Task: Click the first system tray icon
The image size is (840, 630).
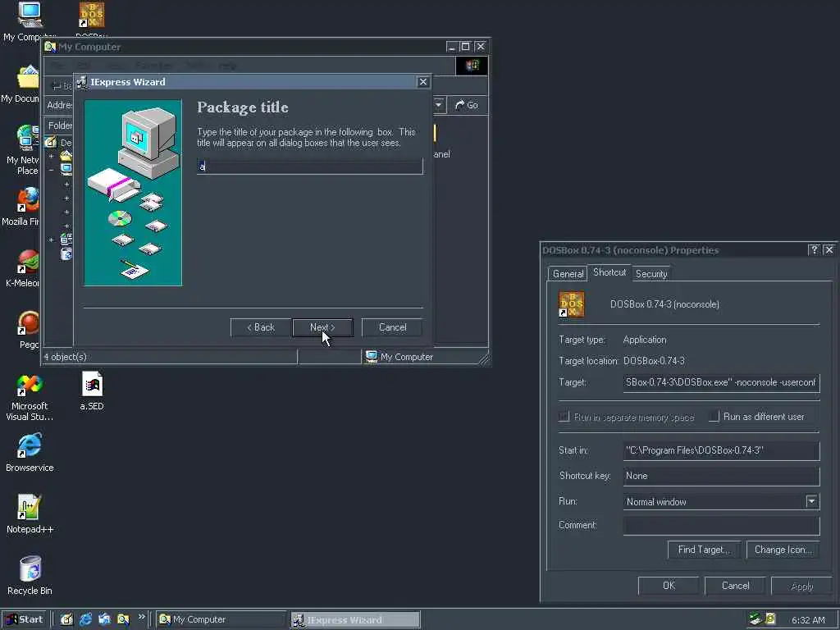Action: coord(756,619)
